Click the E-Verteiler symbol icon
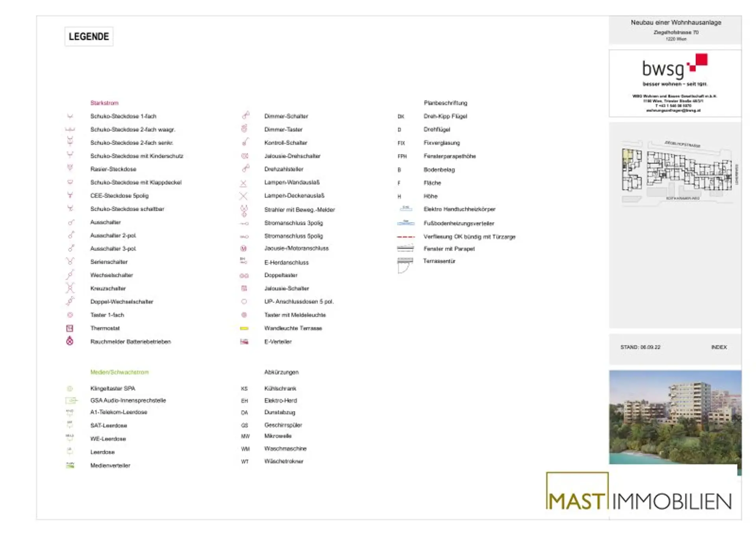756x535 pixels. point(244,342)
